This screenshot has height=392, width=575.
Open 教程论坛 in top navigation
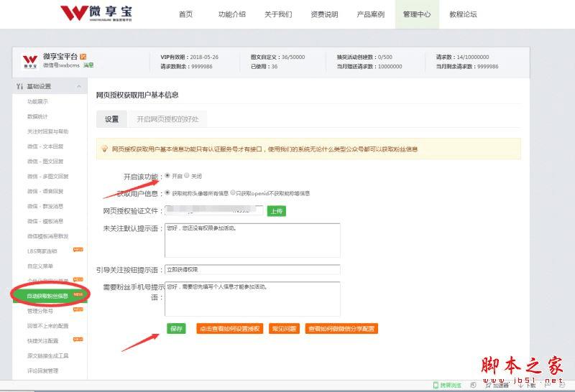click(463, 14)
